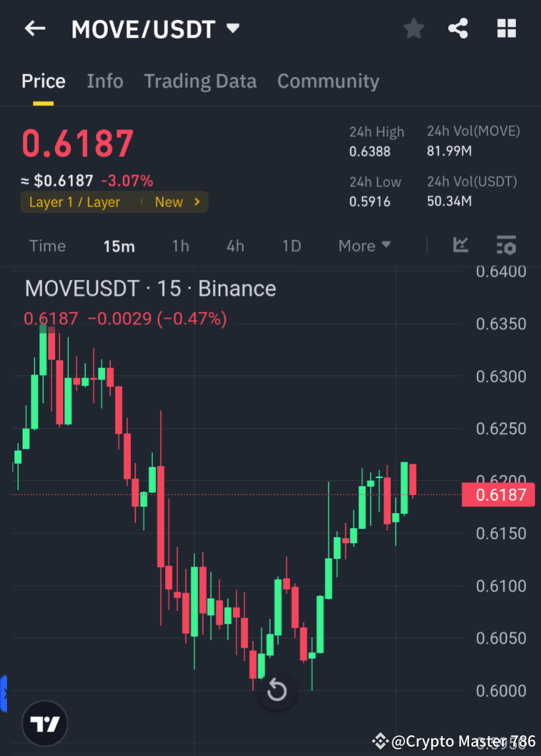Switch to the Trading Data tab
Screen dimensions: 541x756
click(x=200, y=80)
